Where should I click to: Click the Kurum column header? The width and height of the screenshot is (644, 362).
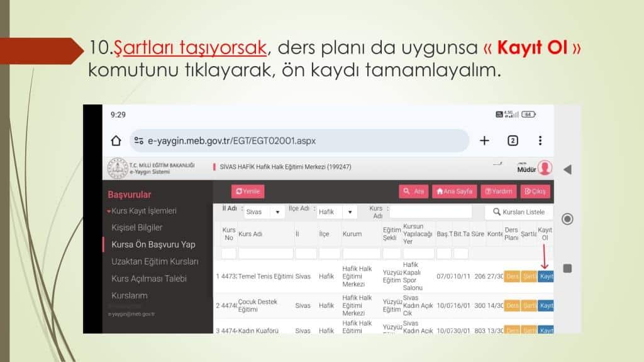[352, 234]
